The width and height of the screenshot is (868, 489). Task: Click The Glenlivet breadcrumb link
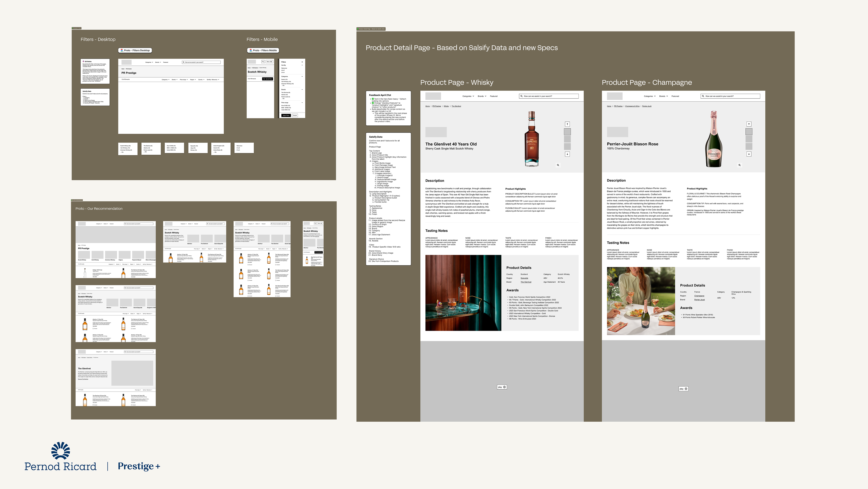(456, 106)
